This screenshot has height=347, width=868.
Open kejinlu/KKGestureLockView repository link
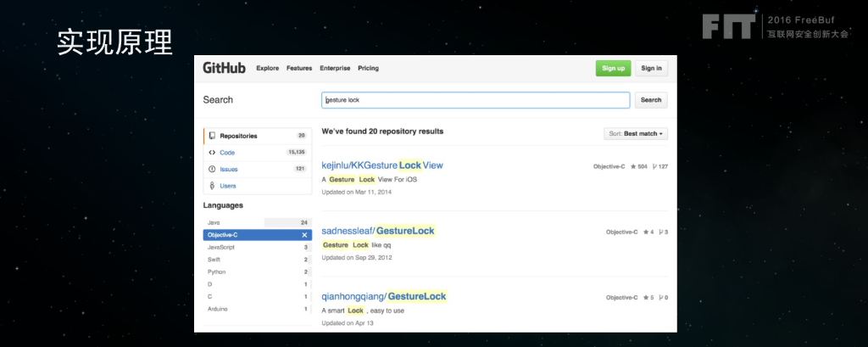382,165
